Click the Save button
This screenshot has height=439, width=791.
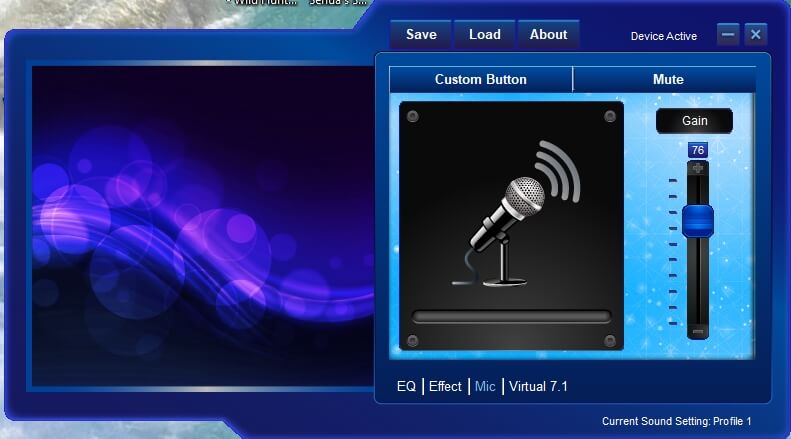point(421,34)
